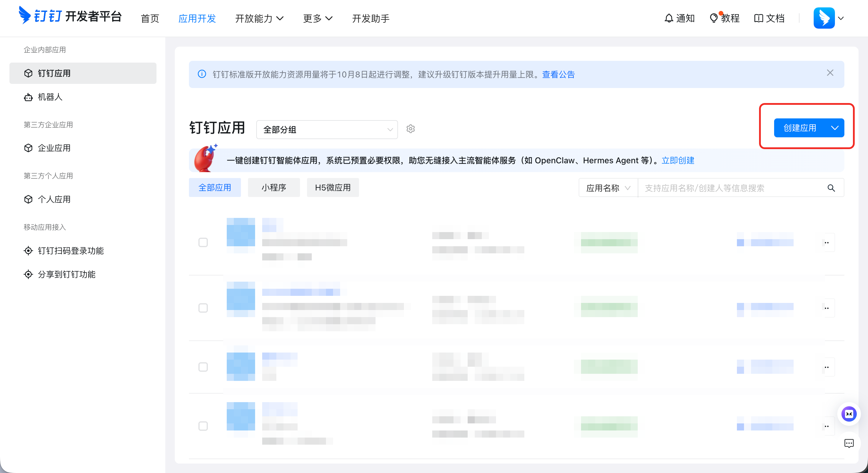Expand the 更多 nav menu
The height and width of the screenshot is (473, 868).
tap(318, 18)
